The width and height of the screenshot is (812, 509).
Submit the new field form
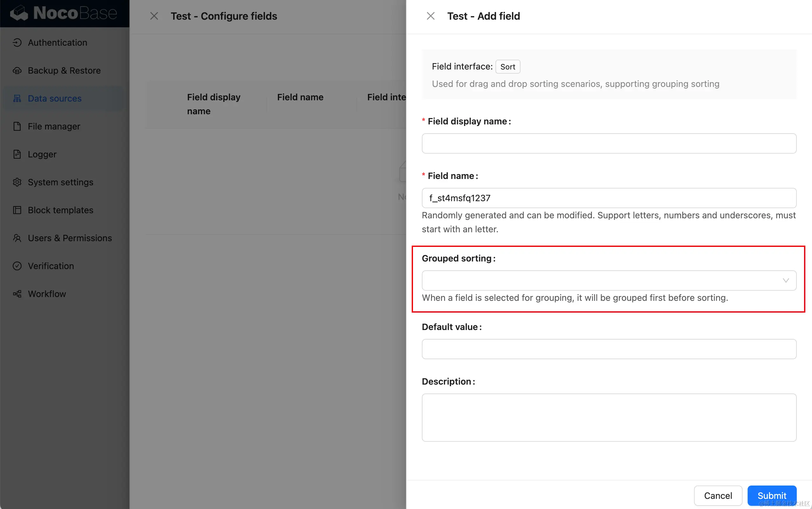pos(772,496)
